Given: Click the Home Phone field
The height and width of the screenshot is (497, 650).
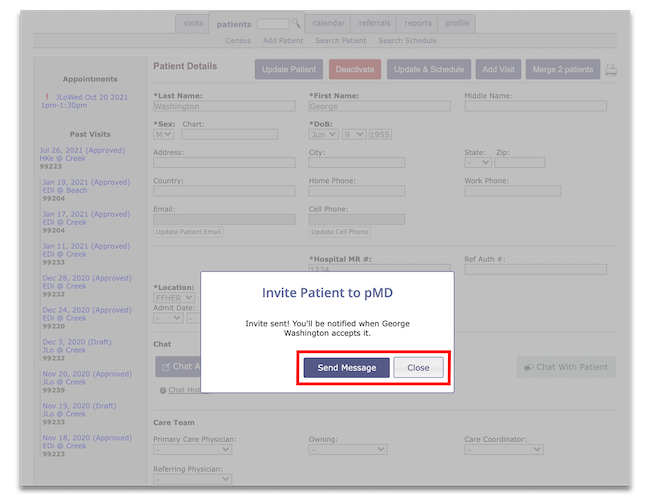Looking at the screenshot, I should [x=357, y=191].
